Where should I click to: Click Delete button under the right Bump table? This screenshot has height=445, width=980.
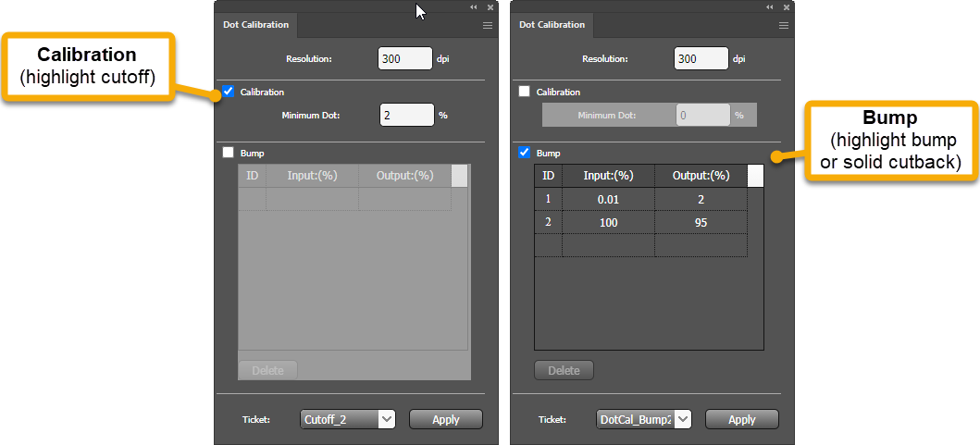pos(564,370)
